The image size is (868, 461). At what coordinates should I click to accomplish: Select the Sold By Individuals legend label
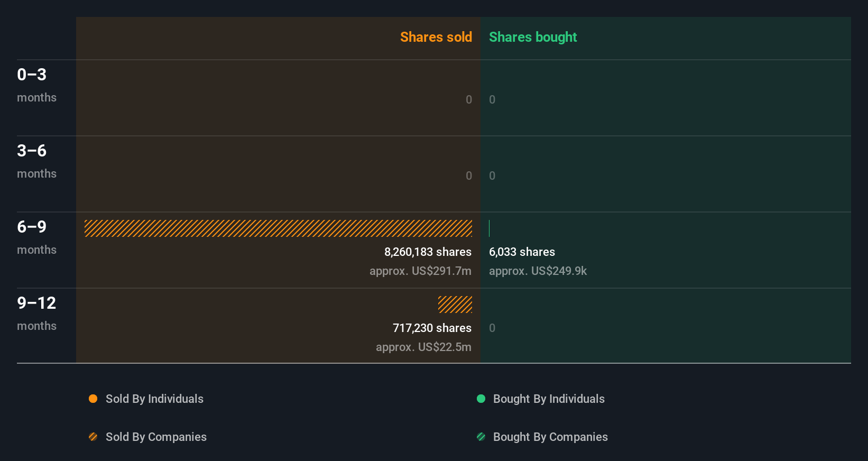[154, 399]
